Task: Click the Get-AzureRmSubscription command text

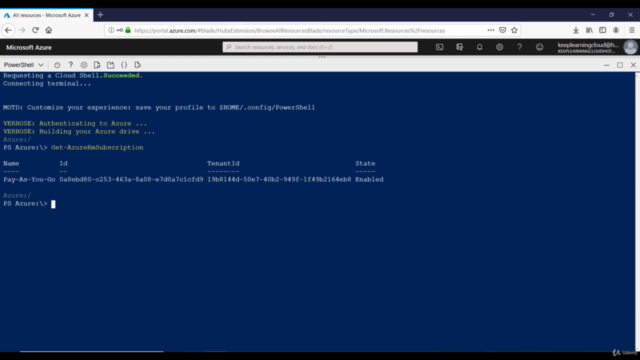Action: tap(97, 147)
